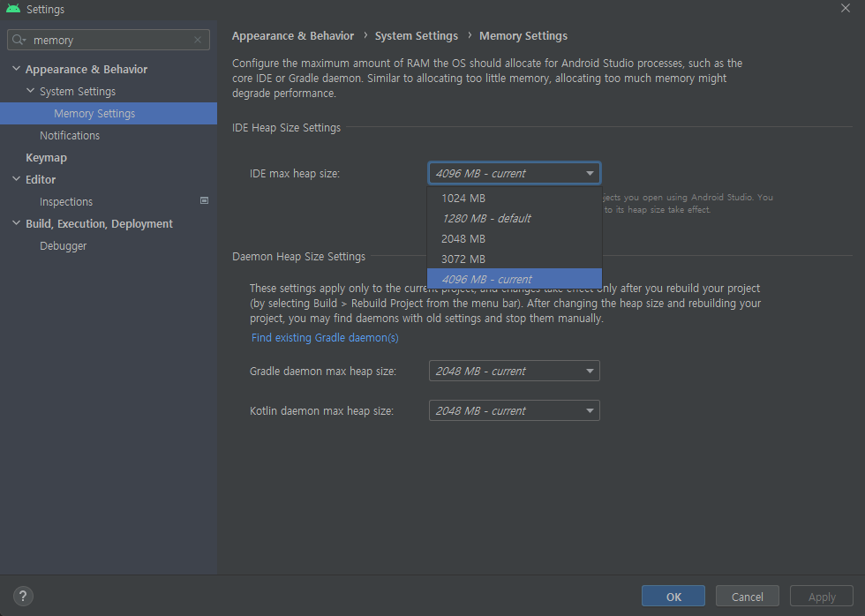Viewport: 865px width, 616px height.
Task: Click 'Kotlin daemon max heap size:' label
Action: click(321, 411)
